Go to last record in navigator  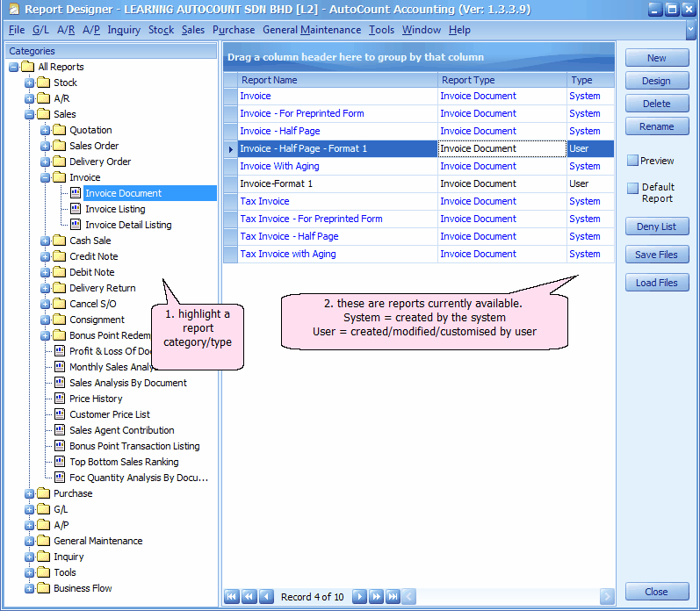point(393,596)
